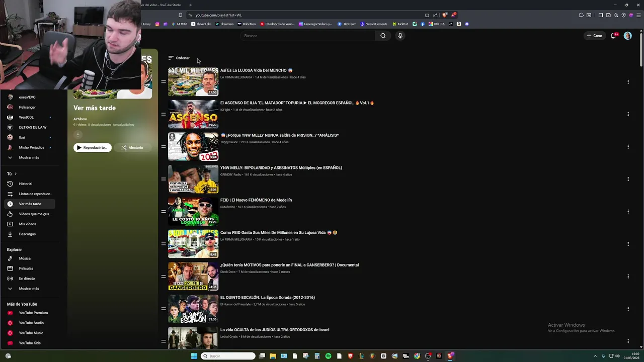Screen dimensions: 644x362
Task: Open the playlist three-dot menu under APShow
Action: (78, 135)
